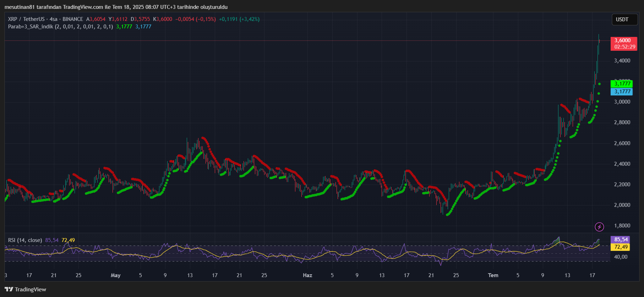This screenshot has height=297, width=644.
Task: Click the May label on time axis
Action: 116,275
